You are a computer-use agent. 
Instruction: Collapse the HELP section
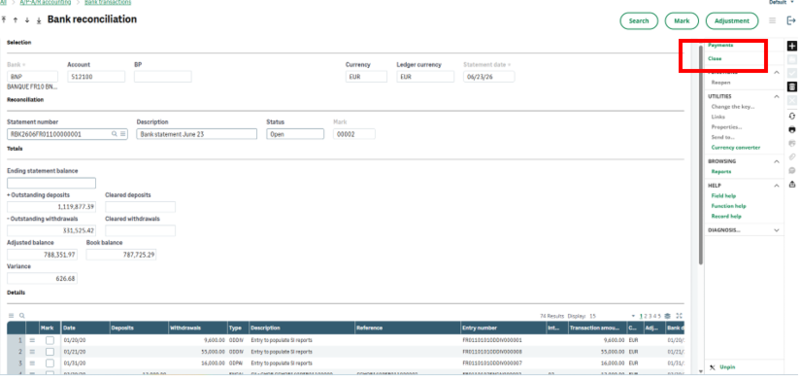(x=777, y=186)
